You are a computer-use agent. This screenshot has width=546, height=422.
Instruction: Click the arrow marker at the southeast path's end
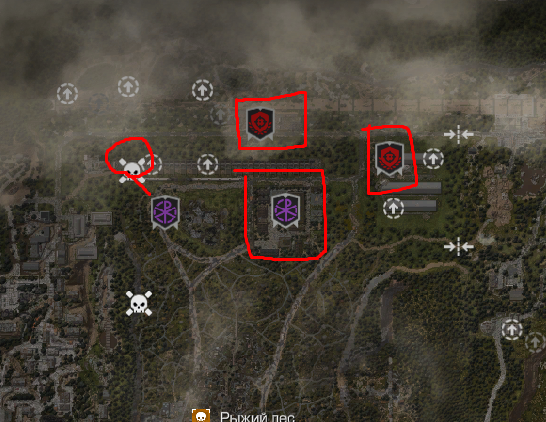tap(512, 329)
